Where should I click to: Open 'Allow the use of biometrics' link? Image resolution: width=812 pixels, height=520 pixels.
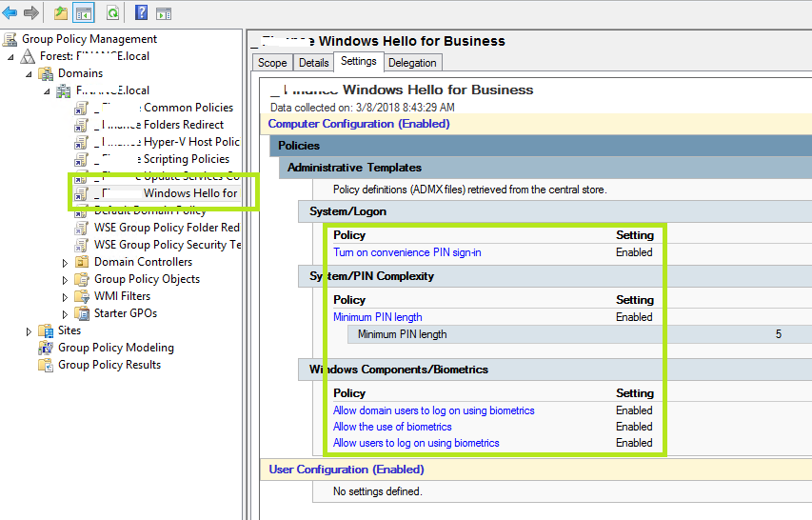click(392, 427)
